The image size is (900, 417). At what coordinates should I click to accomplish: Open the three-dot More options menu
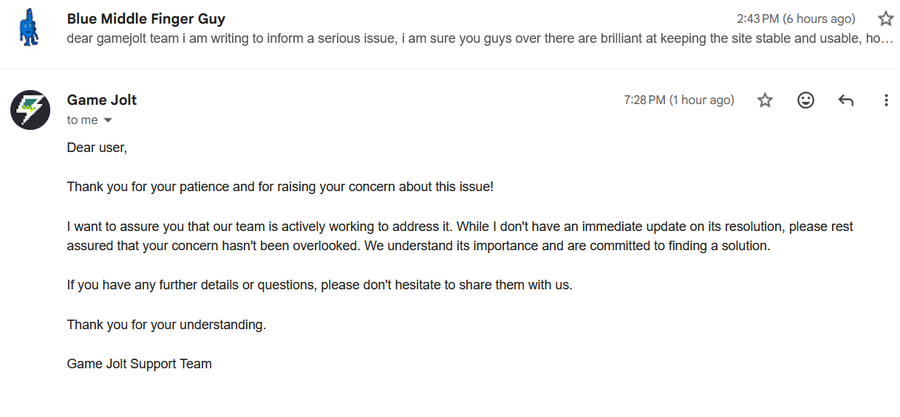click(x=886, y=100)
